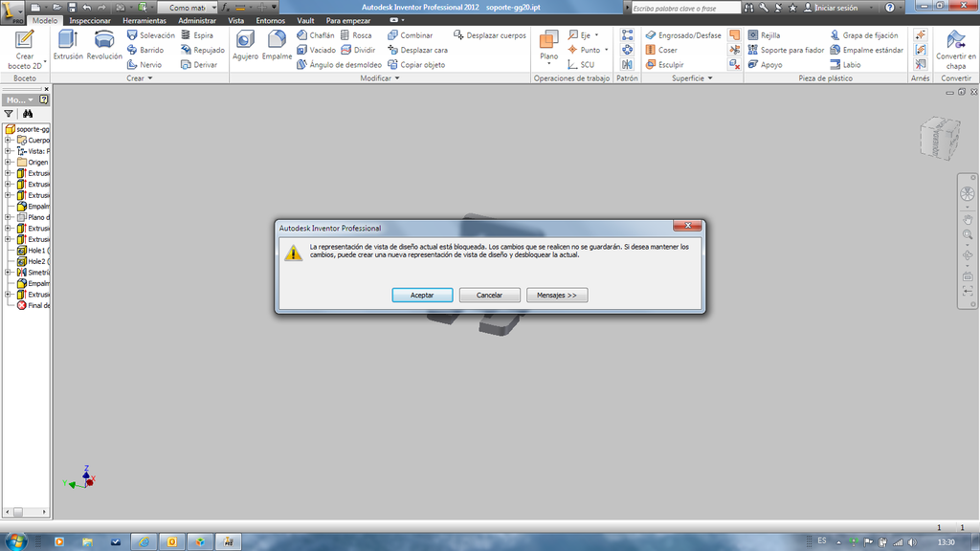Select the Empalme fillet tool

[277, 45]
